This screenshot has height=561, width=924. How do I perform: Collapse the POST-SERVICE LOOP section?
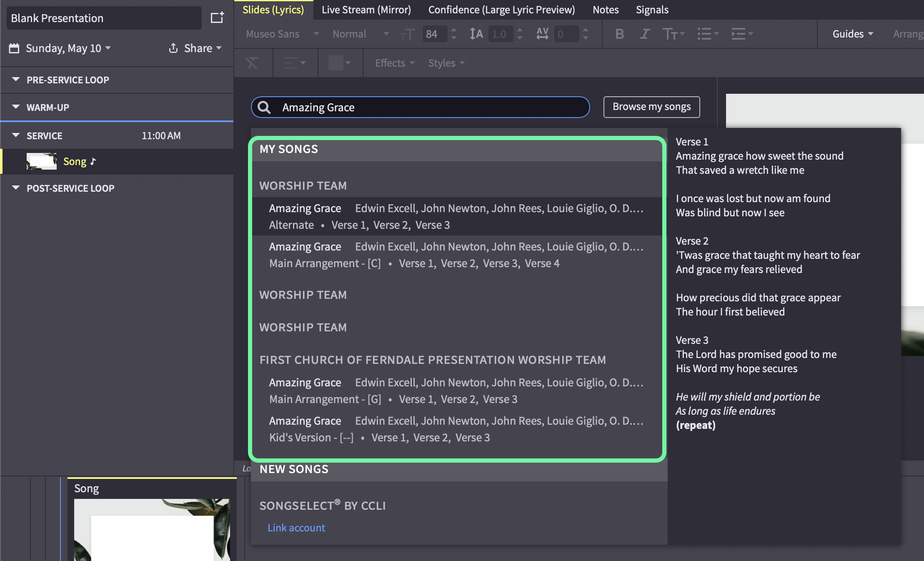(16, 188)
